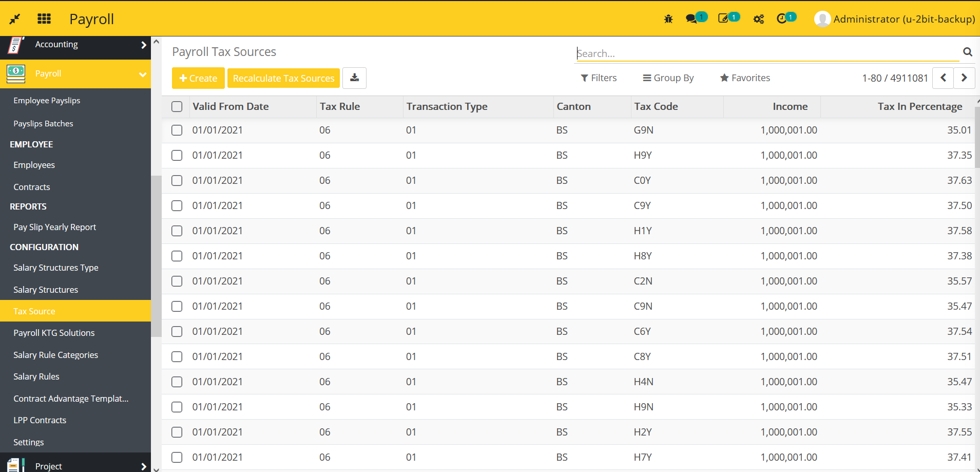This screenshot has width=980, height=472.
Task: Open the Filters dropdown
Action: (599, 78)
